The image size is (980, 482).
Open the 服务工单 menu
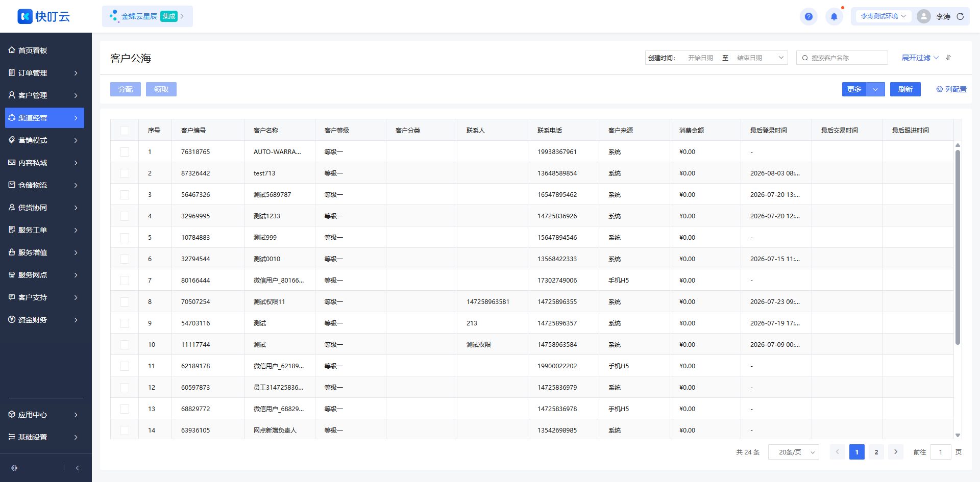[x=44, y=230]
